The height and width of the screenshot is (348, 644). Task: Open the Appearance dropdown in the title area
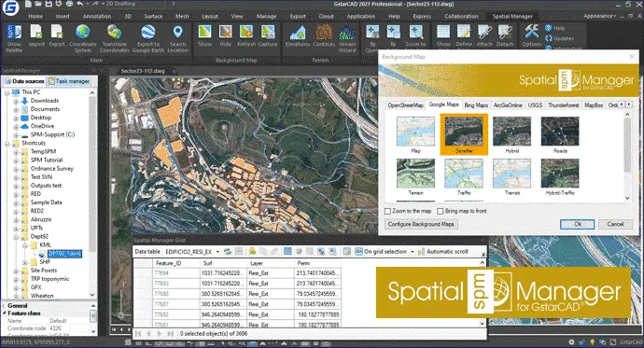(x=599, y=16)
